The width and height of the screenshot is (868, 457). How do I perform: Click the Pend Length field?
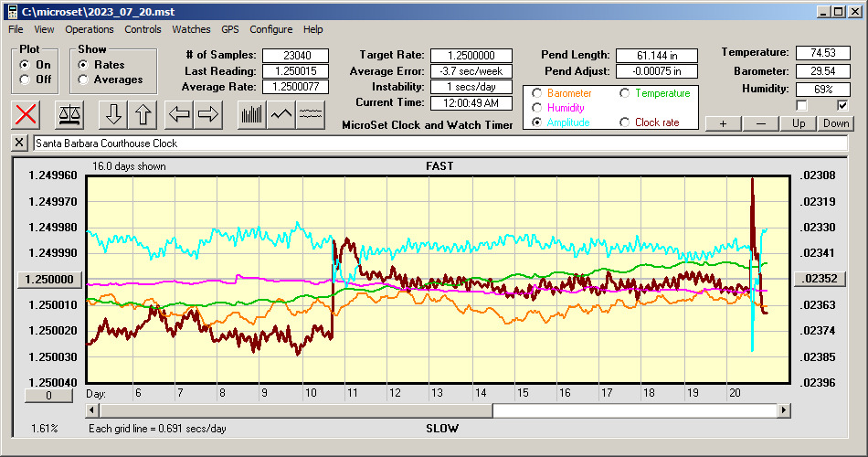[x=657, y=56]
